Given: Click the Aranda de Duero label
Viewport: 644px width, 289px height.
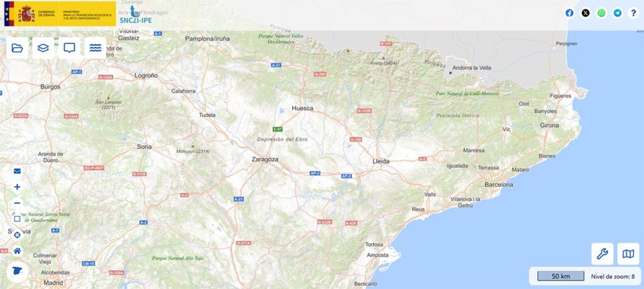Looking at the screenshot, I should (x=50, y=157).
